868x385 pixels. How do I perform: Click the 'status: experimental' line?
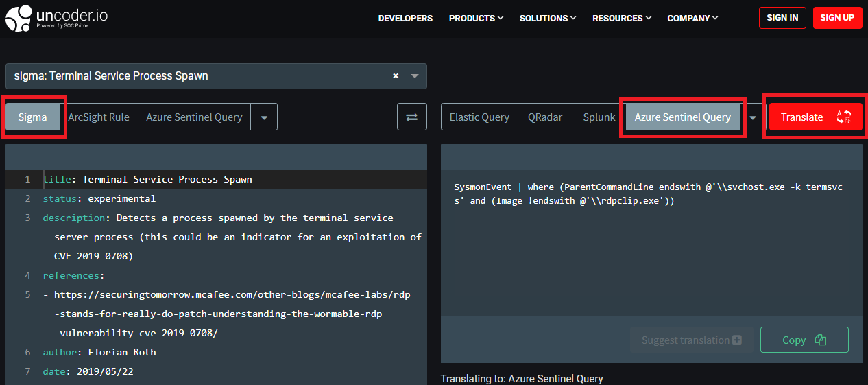[99, 198]
